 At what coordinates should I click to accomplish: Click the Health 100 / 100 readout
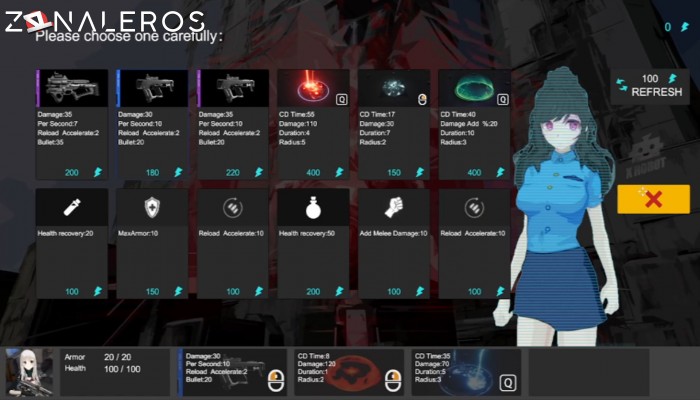pos(102,369)
